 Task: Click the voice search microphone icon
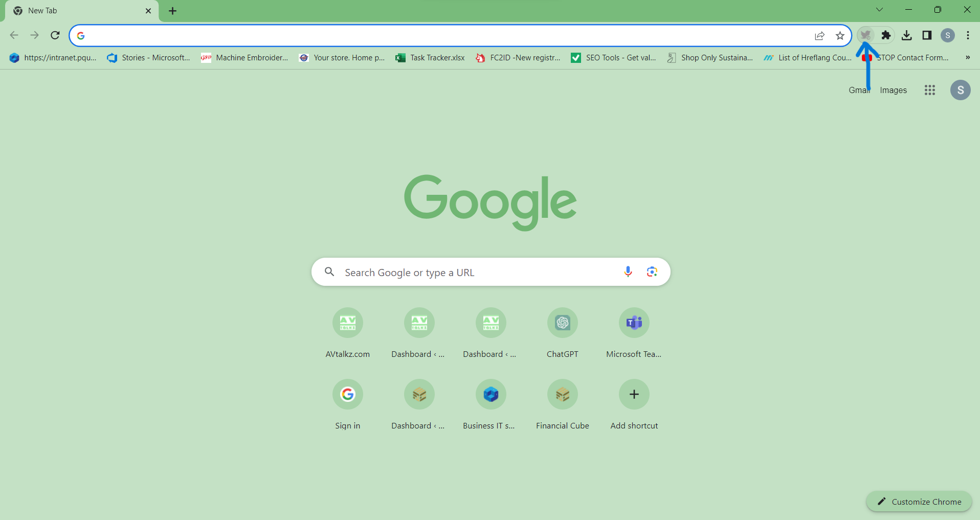[x=628, y=272]
